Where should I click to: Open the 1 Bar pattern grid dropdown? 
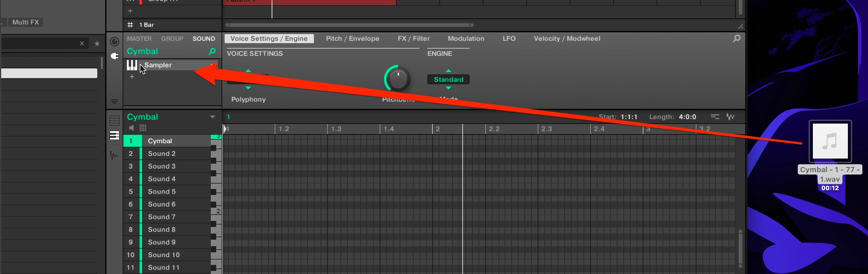pyautogui.click(x=146, y=25)
